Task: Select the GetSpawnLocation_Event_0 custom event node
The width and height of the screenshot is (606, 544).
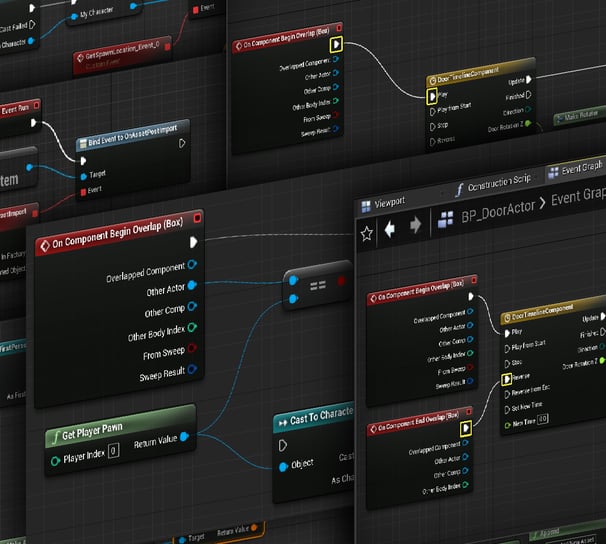Action: click(x=122, y=58)
